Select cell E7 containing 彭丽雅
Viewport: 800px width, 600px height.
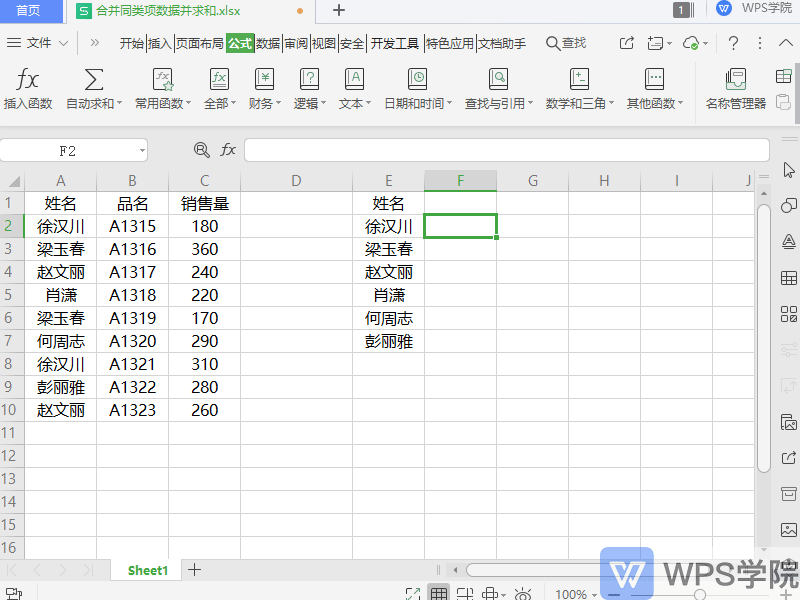388,341
